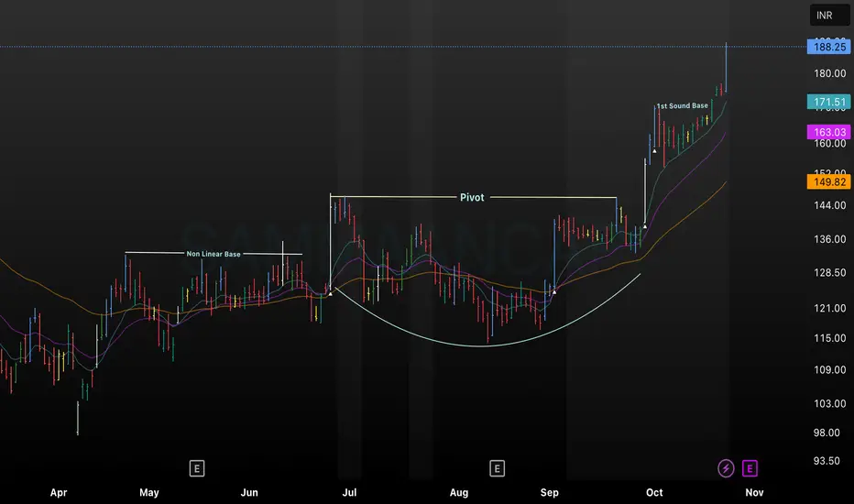Image resolution: width=854 pixels, height=504 pixels.
Task: Click the purple lightning bolt event icon
Action: [x=726, y=468]
